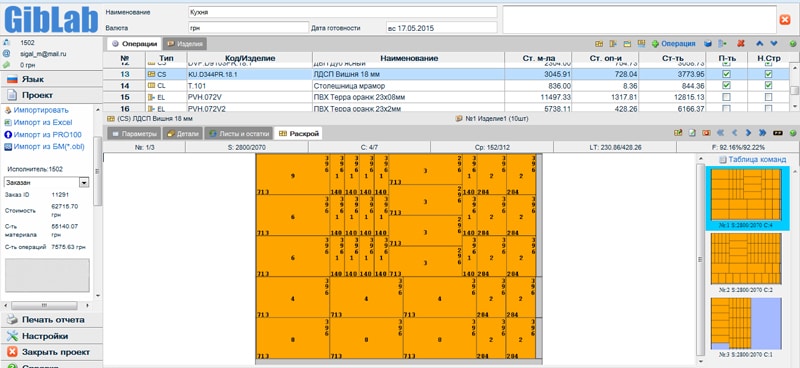Screen dimensions: 800x368
Task: Select cutting map thumbnail №3
Action: (x=746, y=327)
